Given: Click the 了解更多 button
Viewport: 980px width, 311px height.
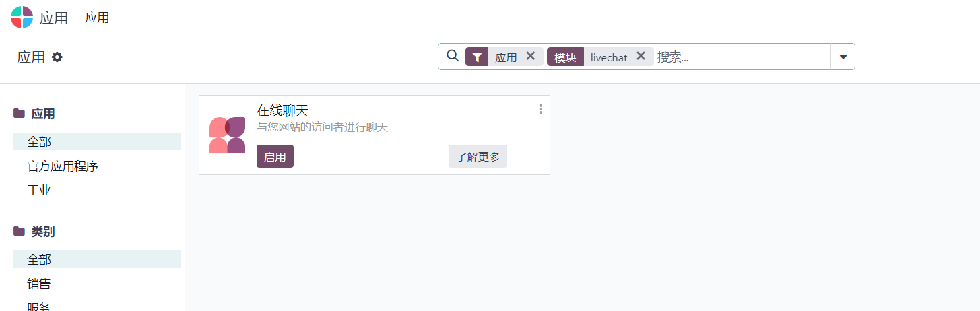Looking at the screenshot, I should tap(478, 157).
